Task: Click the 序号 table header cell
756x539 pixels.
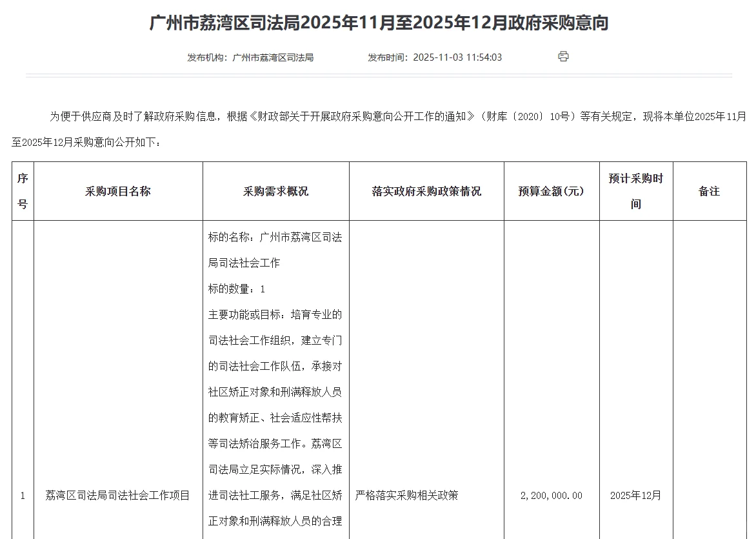Action: [23, 190]
